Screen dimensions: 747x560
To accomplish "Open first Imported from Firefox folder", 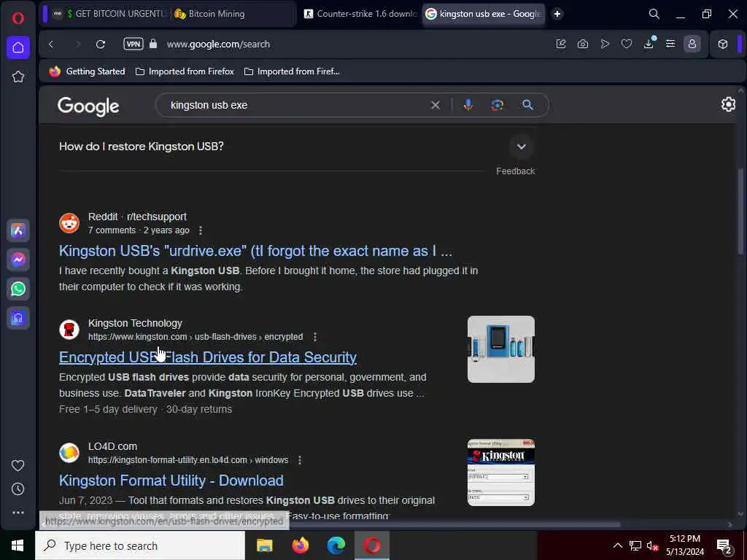I will coord(185,71).
